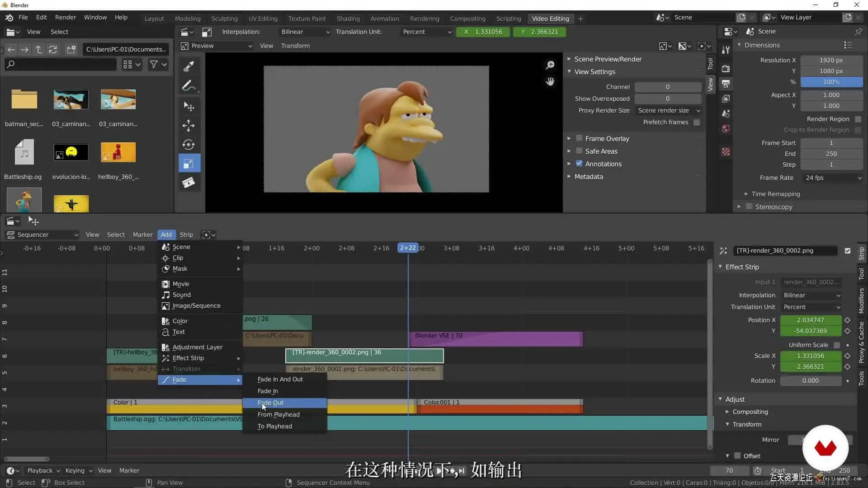Open the Transform menu in preview header
Screen dimensions: 868x488
click(295, 46)
